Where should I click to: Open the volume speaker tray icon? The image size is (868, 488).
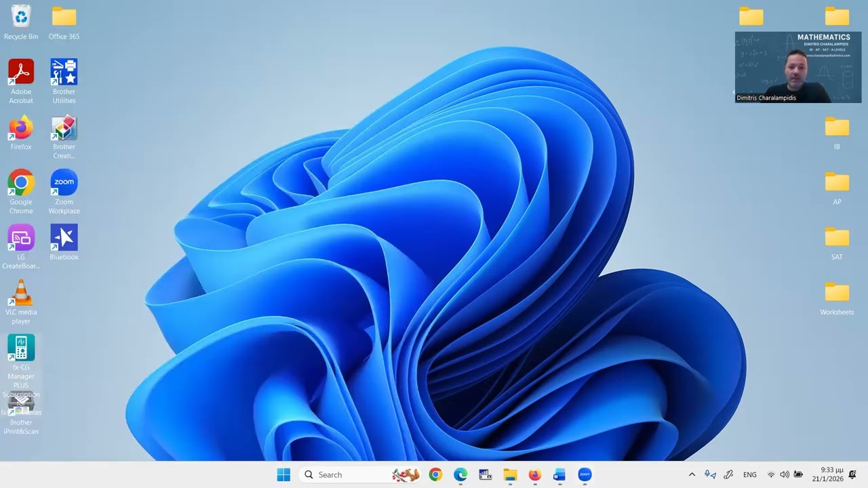(785, 474)
